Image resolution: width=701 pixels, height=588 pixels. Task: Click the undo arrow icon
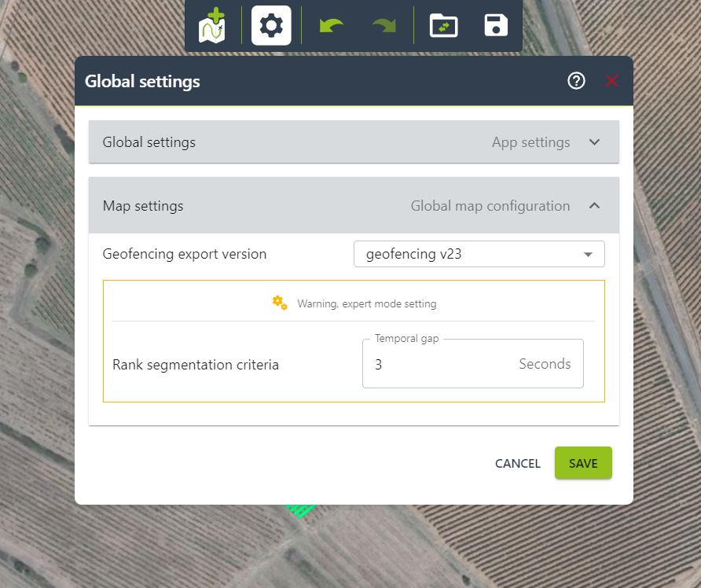(x=330, y=24)
